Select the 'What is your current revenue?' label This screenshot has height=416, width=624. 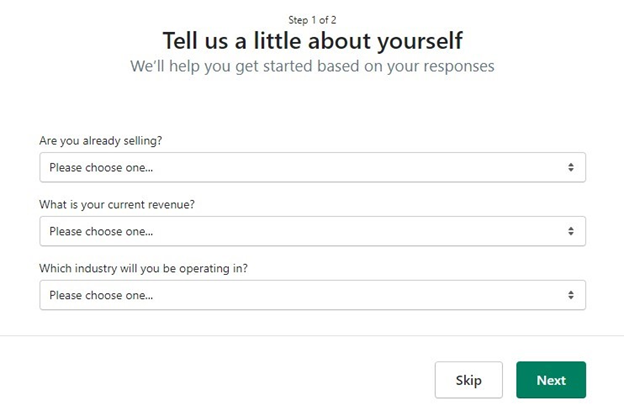coord(117,205)
